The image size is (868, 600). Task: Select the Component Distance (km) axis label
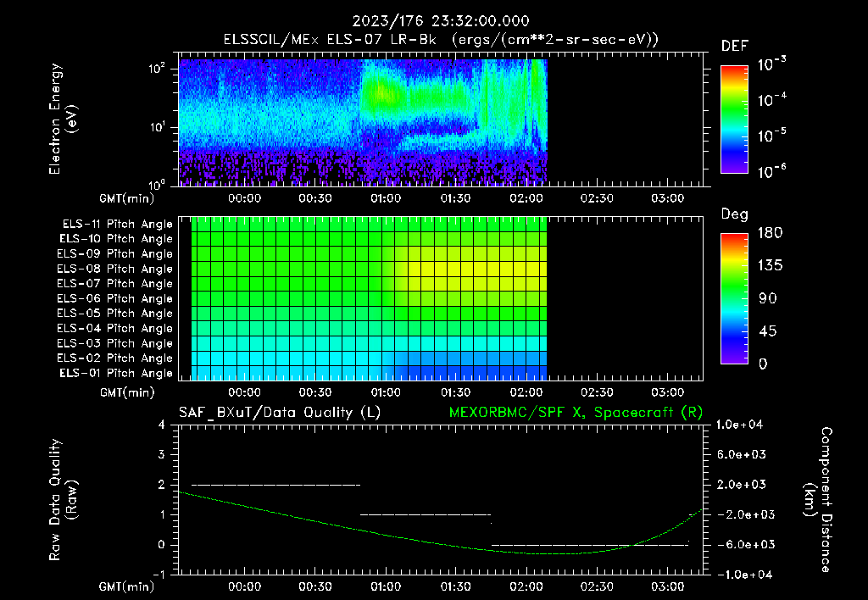(x=818, y=499)
